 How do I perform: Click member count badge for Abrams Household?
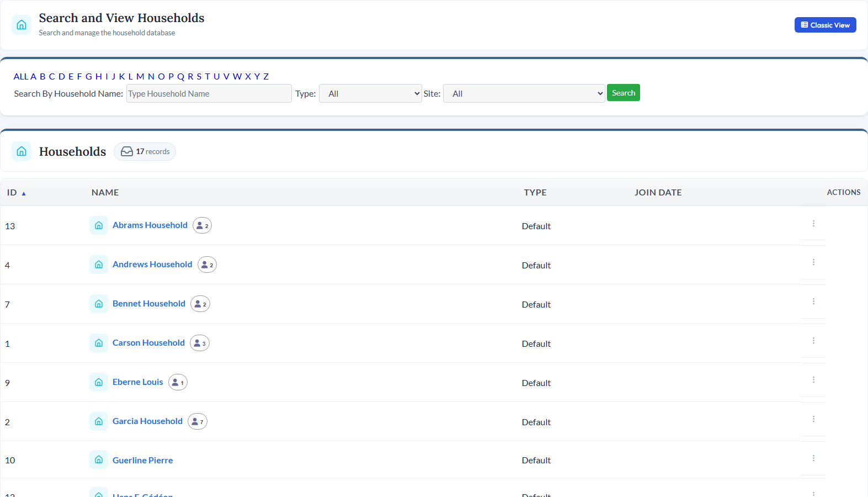(x=203, y=225)
